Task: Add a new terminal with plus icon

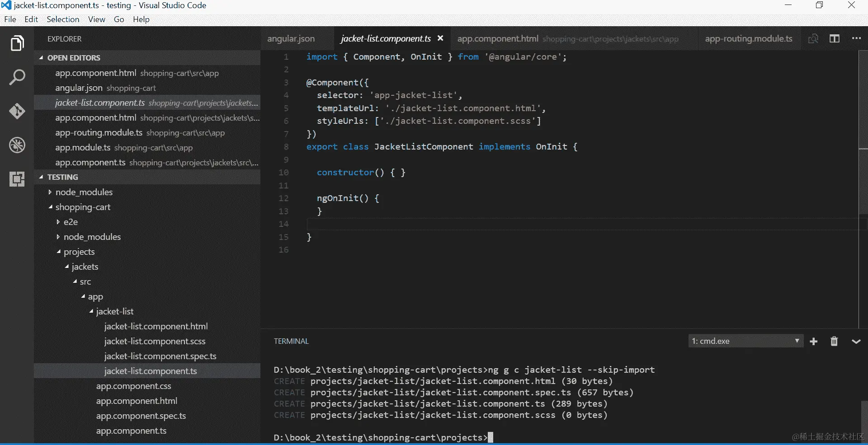Action: coord(814,342)
